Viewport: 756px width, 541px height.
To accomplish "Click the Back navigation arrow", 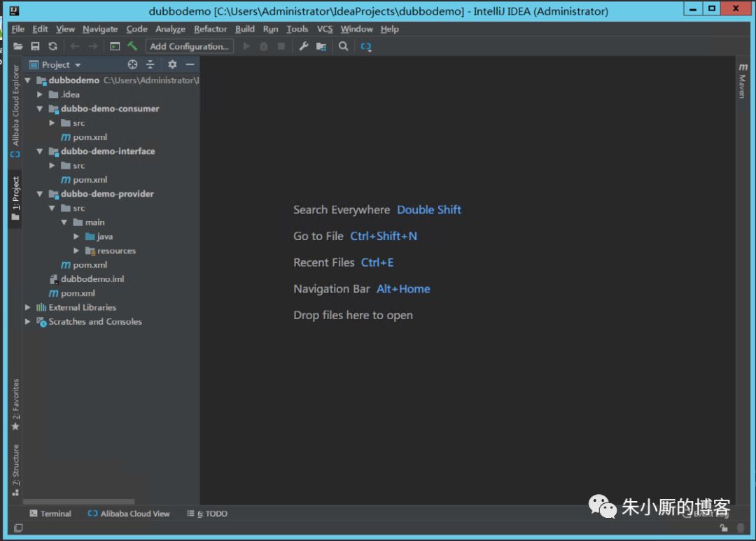I will coord(75,46).
